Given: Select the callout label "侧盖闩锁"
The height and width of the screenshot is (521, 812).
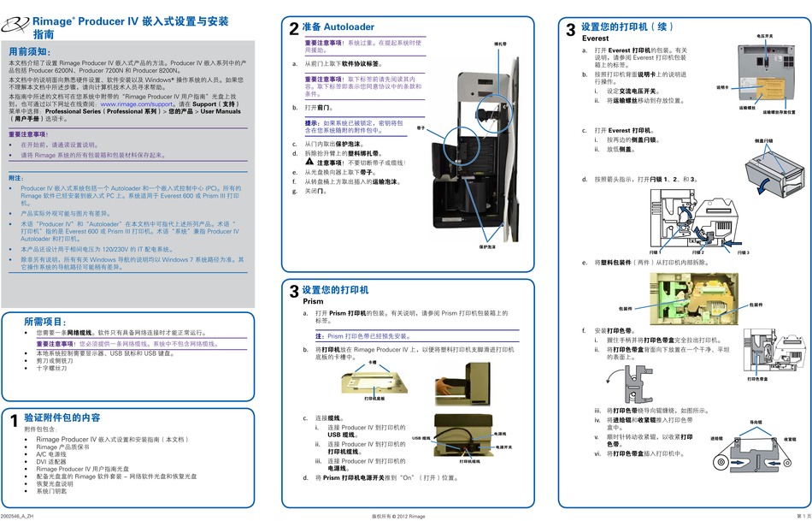Looking at the screenshot, I should pyautogui.click(x=764, y=140).
